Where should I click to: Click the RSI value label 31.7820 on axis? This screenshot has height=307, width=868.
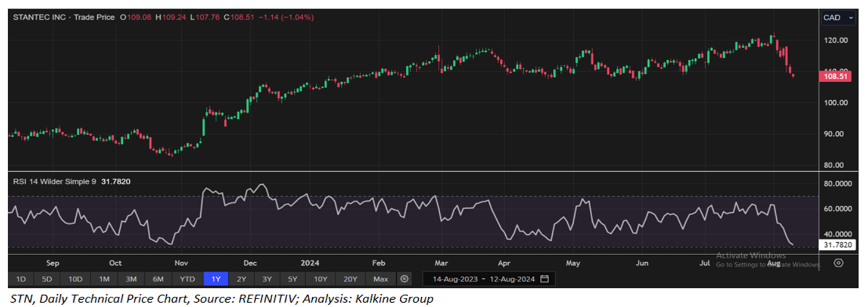(x=838, y=245)
